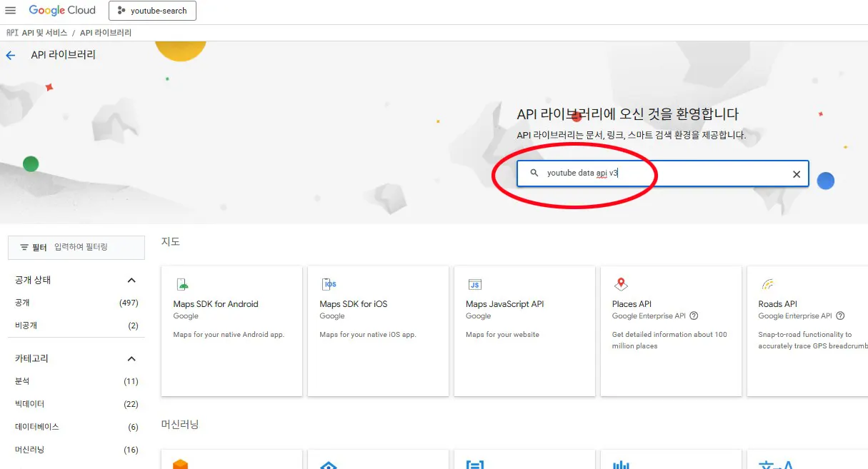Click the Maps SDK for iOS icon
868x469 pixels.
click(329, 284)
